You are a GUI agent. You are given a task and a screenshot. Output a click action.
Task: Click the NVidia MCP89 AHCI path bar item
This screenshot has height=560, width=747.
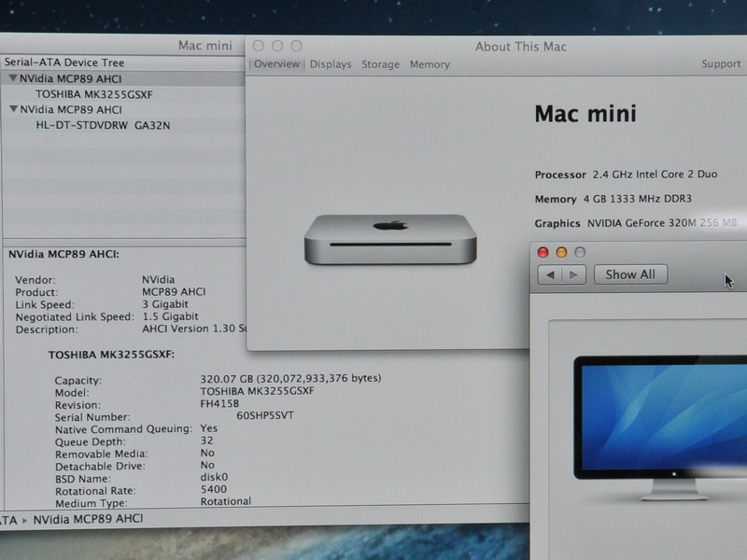(x=88, y=519)
